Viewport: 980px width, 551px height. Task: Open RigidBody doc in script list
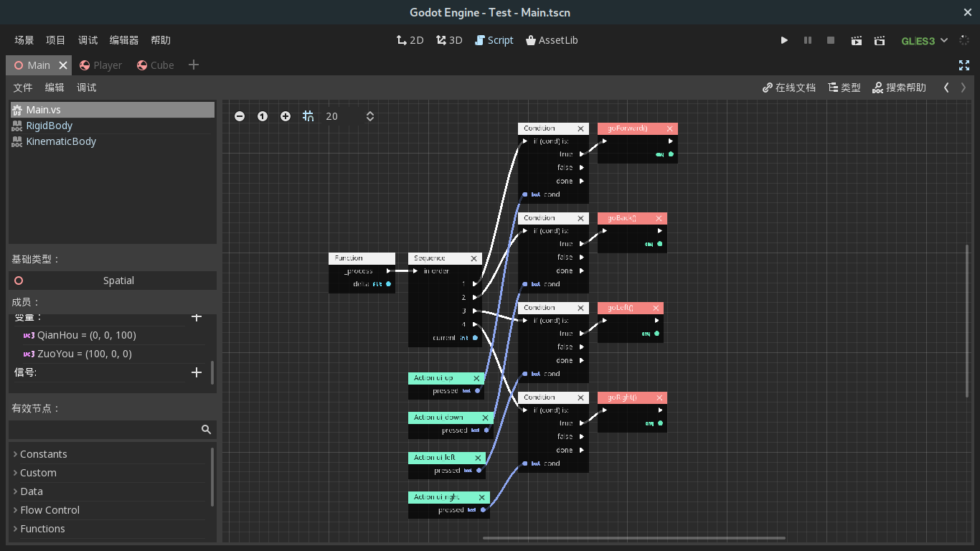point(112,126)
